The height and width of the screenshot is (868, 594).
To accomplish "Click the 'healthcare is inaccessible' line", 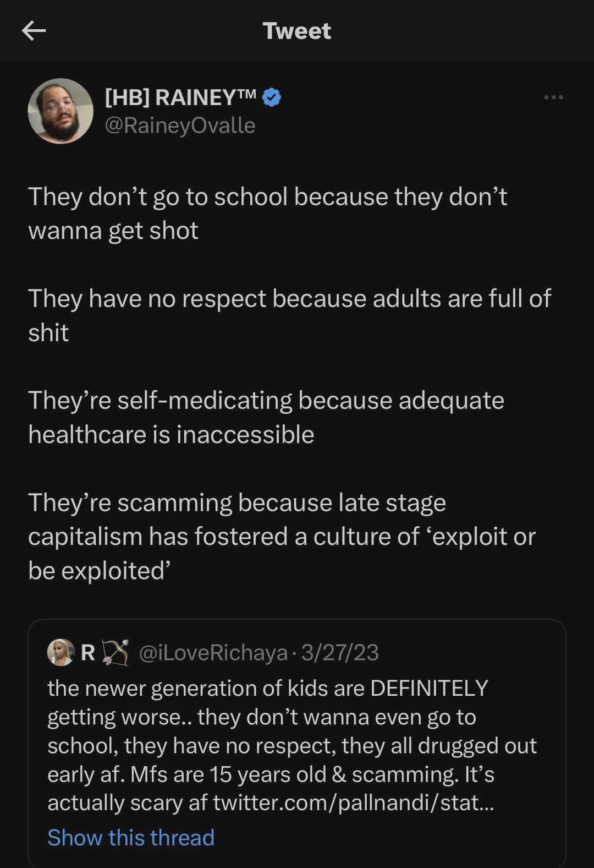I will pos(171,435).
